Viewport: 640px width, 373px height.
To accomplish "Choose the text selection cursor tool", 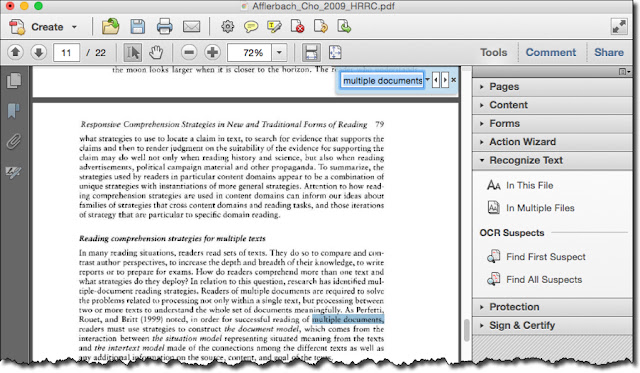I will pos(133,52).
